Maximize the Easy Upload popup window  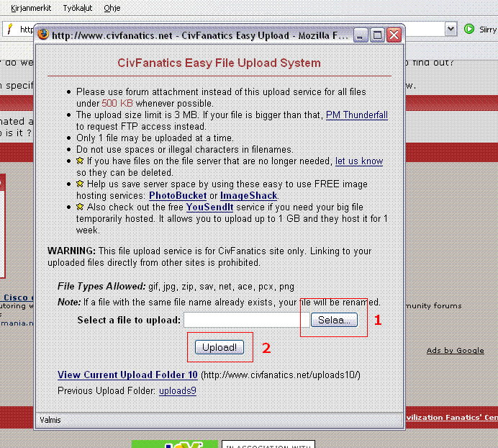[377, 35]
